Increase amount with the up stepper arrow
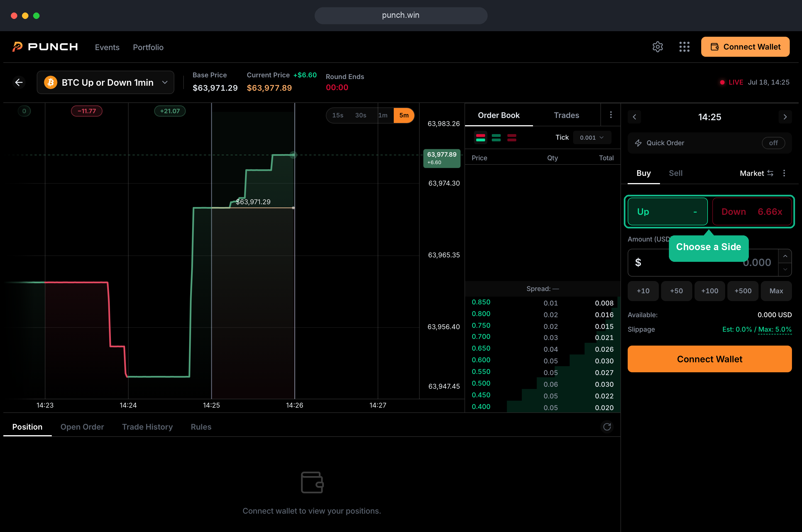This screenshot has width=802, height=532. point(785,256)
